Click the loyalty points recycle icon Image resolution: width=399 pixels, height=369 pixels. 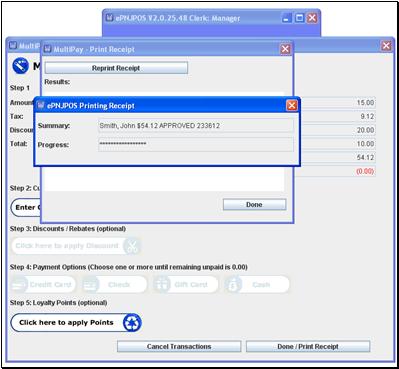(x=132, y=323)
